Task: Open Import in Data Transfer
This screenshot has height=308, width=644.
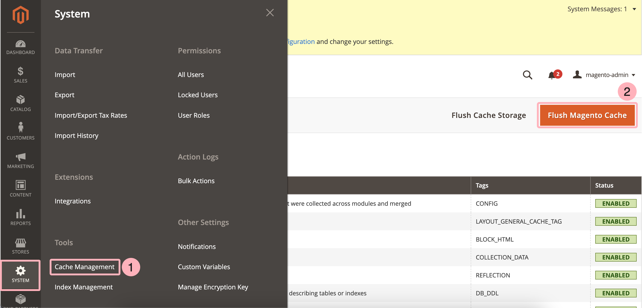Action: 65,74
